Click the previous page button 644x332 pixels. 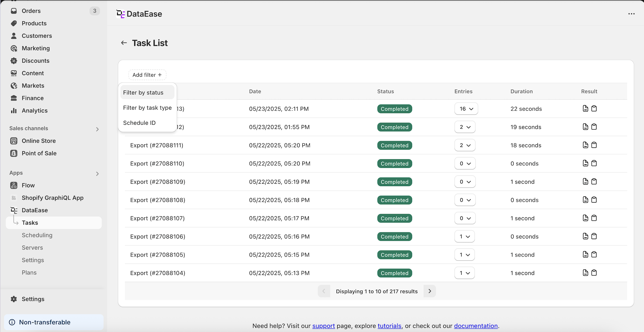[x=324, y=291]
